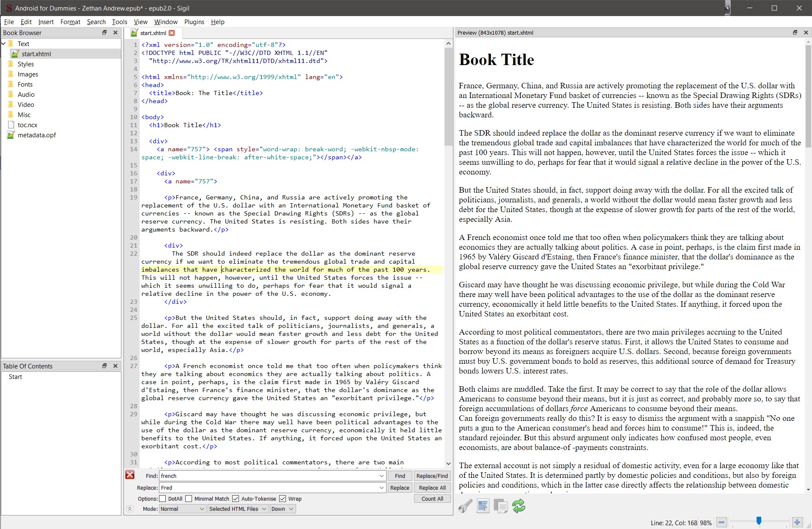Click the zoom in plus button
Screen dimensions: 812x529
[x=797, y=523]
